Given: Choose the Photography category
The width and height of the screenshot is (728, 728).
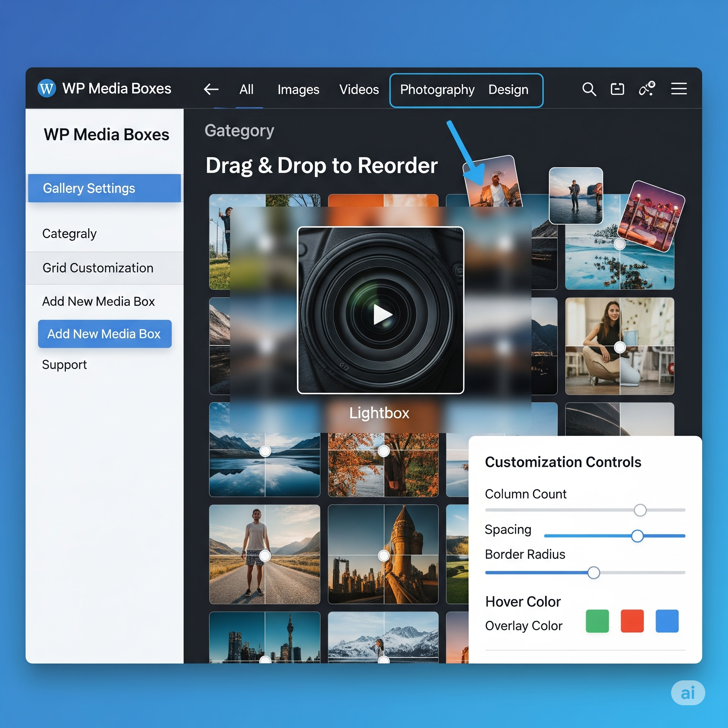Looking at the screenshot, I should coord(437,90).
